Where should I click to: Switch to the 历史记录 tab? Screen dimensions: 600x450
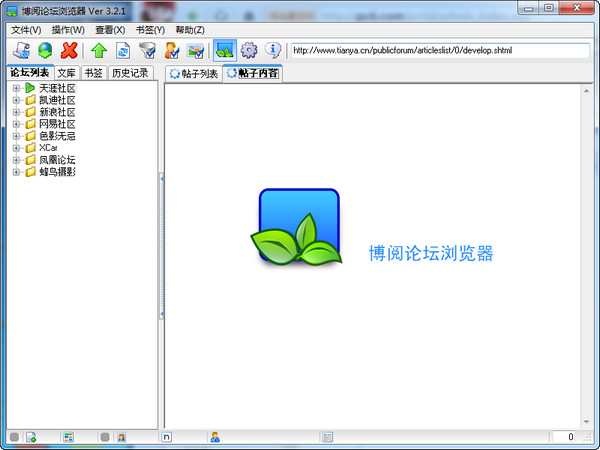pyautogui.click(x=130, y=73)
